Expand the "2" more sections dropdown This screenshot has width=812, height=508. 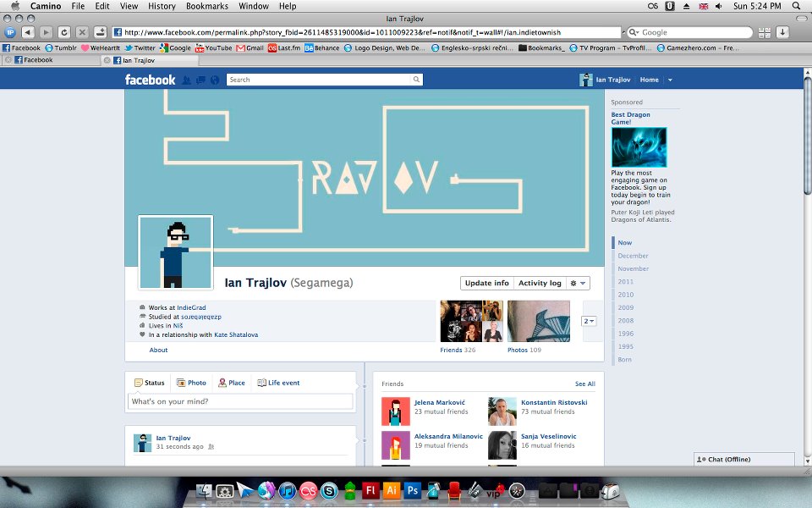click(x=590, y=321)
